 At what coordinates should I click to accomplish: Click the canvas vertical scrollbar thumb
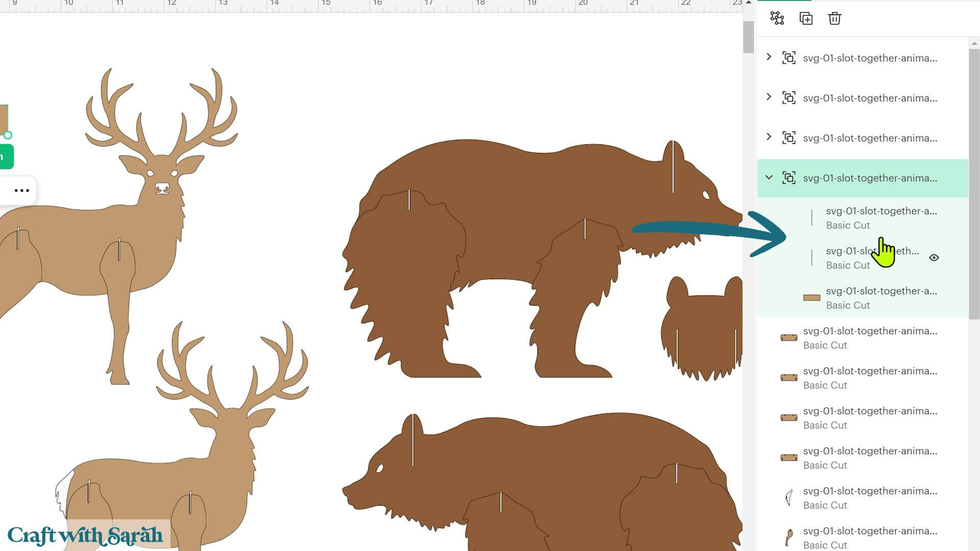[748, 37]
